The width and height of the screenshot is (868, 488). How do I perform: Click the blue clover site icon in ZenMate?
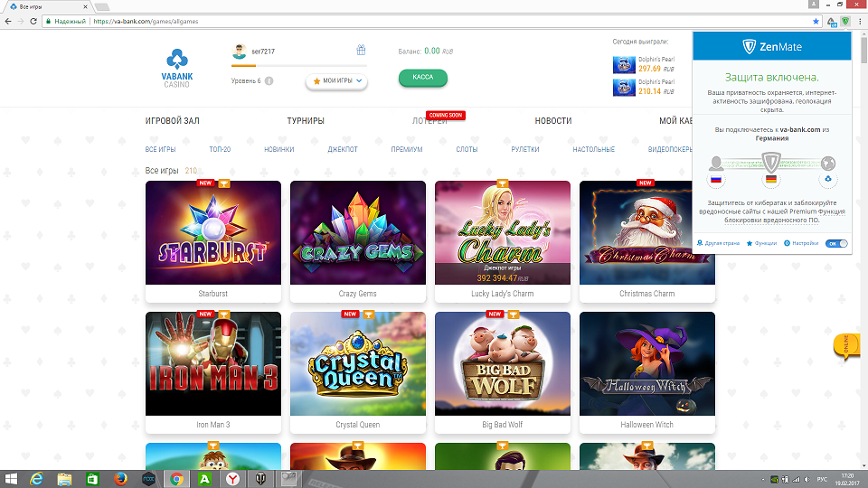point(828,179)
